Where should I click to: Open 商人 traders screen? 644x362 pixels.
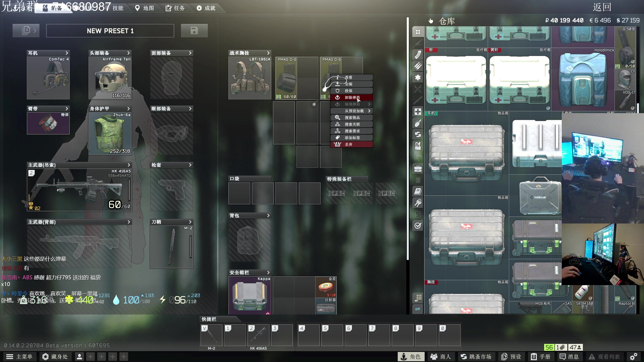(x=441, y=356)
